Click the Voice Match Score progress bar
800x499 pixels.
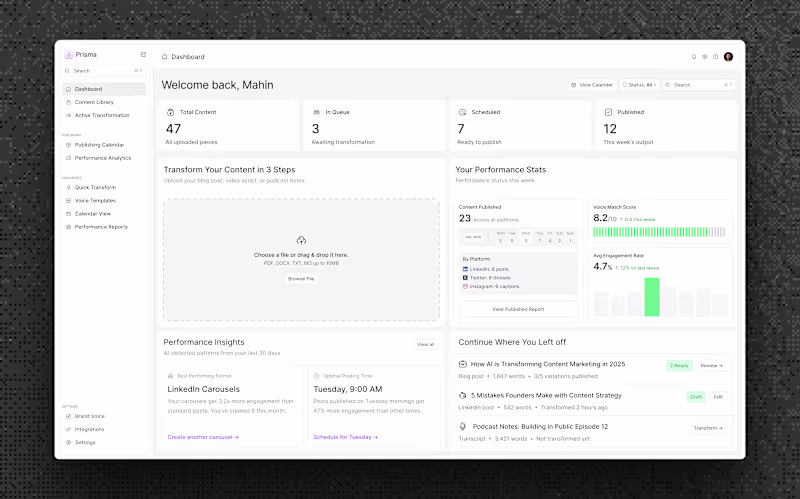tap(659, 232)
